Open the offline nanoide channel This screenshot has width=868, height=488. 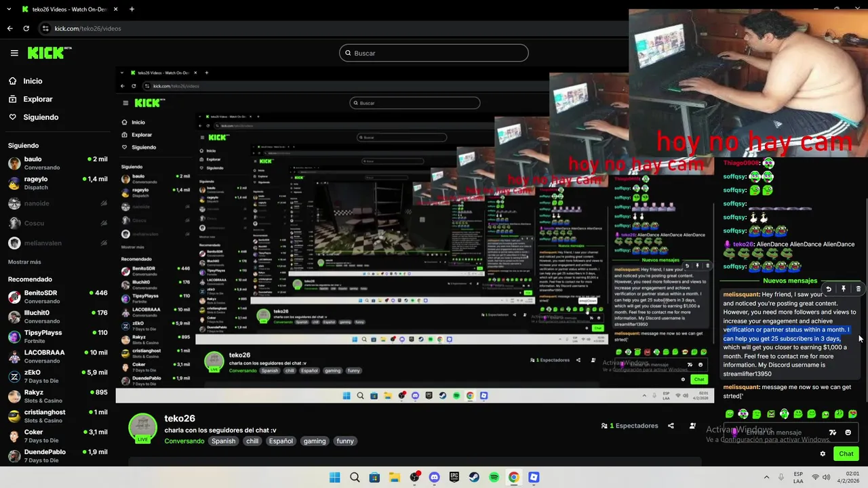pos(58,203)
